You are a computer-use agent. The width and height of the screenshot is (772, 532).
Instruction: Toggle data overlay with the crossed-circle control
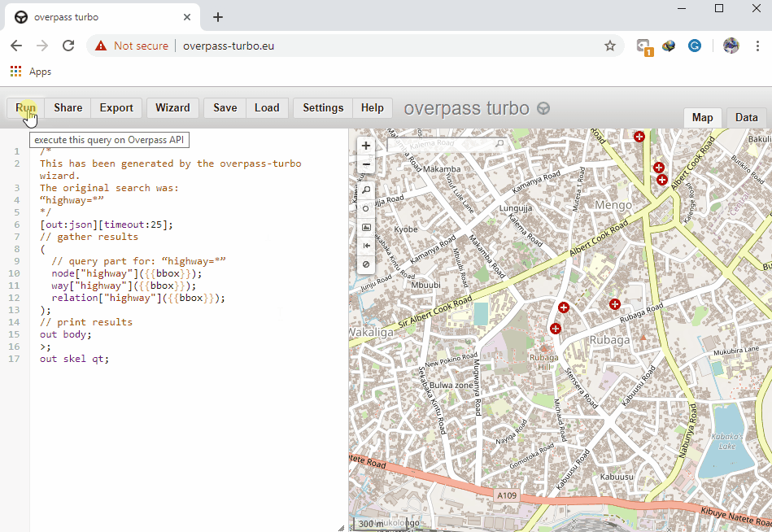point(366,264)
